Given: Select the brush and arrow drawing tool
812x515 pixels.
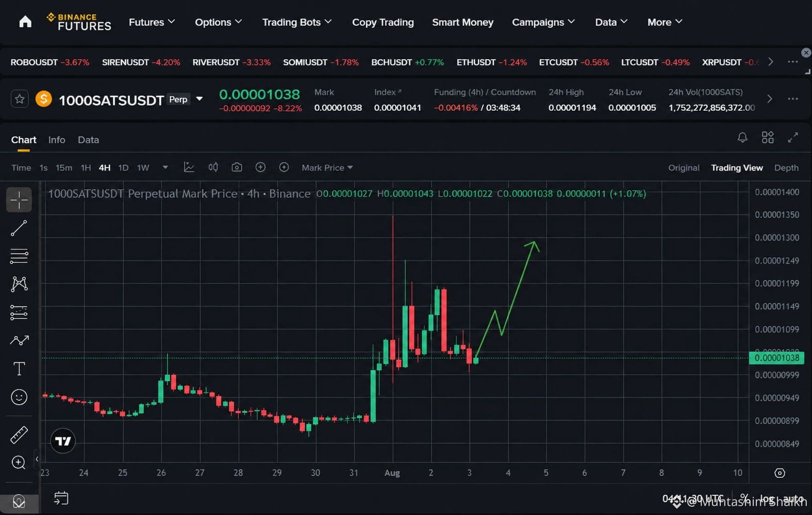Looking at the screenshot, I should pos(19,340).
